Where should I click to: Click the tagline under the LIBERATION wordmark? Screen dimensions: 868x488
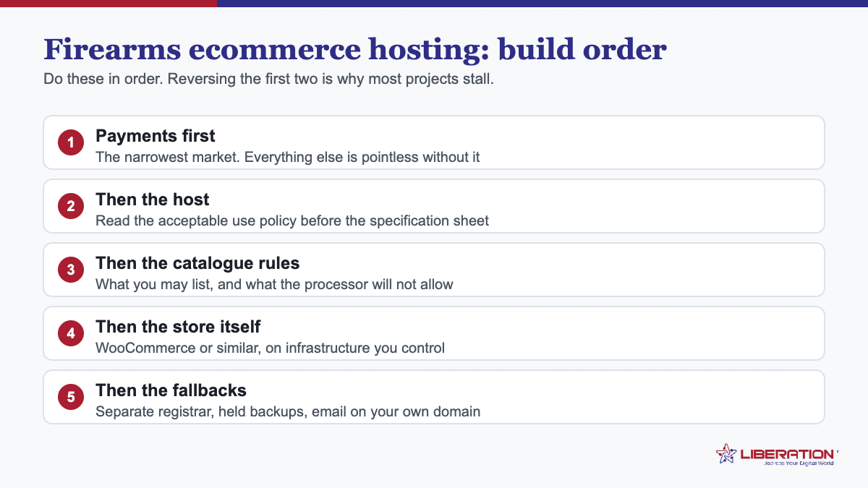pos(798,463)
